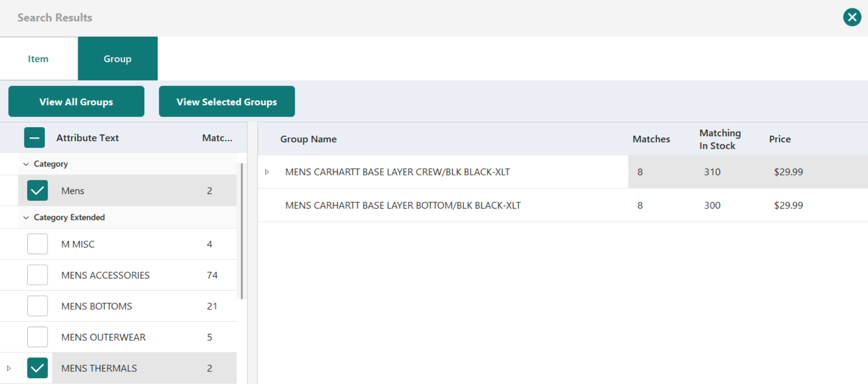The width and height of the screenshot is (868, 384).
Task: Uncheck the MENS THERMALS checkbox
Action: click(x=37, y=368)
